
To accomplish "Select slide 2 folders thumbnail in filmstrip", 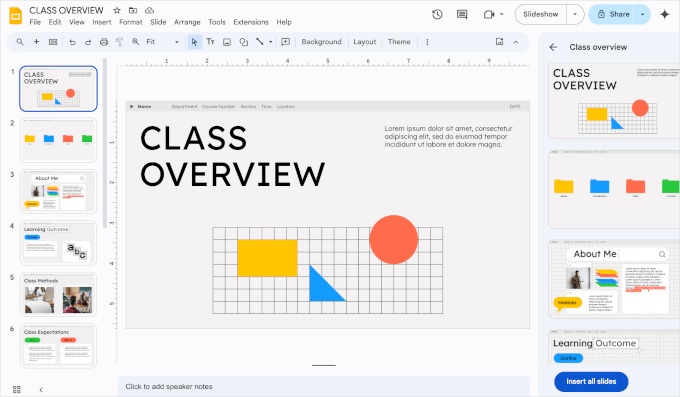I will (59, 140).
